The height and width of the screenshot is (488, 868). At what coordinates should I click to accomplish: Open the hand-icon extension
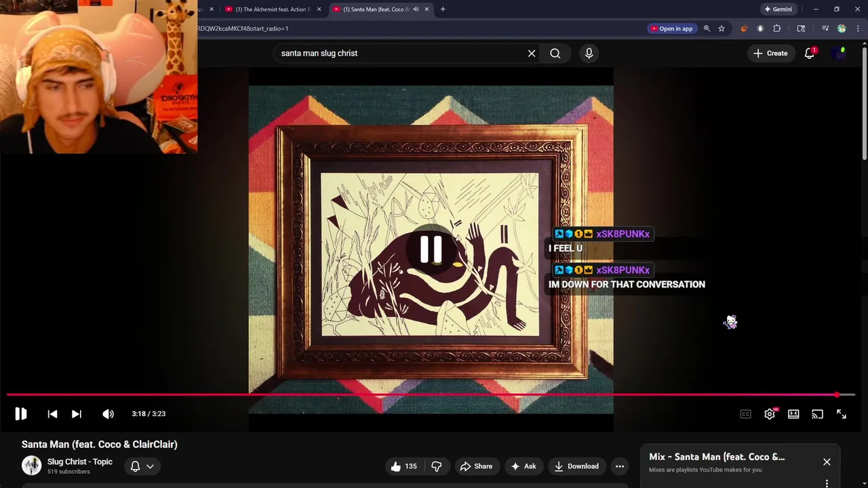tap(760, 28)
